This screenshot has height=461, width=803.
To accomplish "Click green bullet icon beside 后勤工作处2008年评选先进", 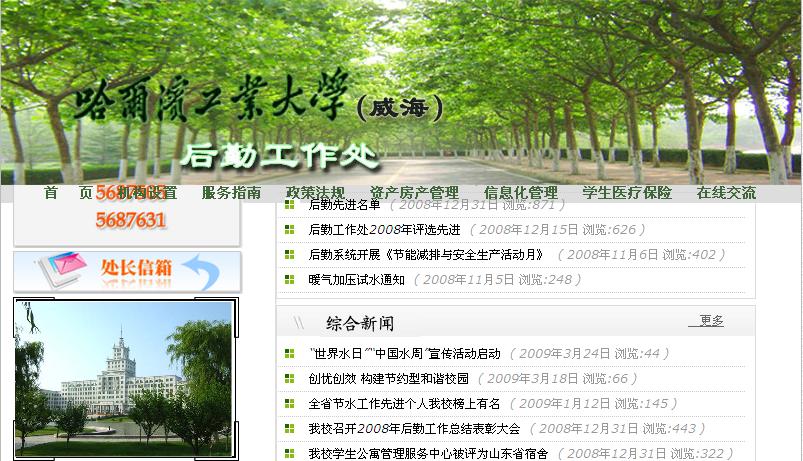I will (x=289, y=229).
